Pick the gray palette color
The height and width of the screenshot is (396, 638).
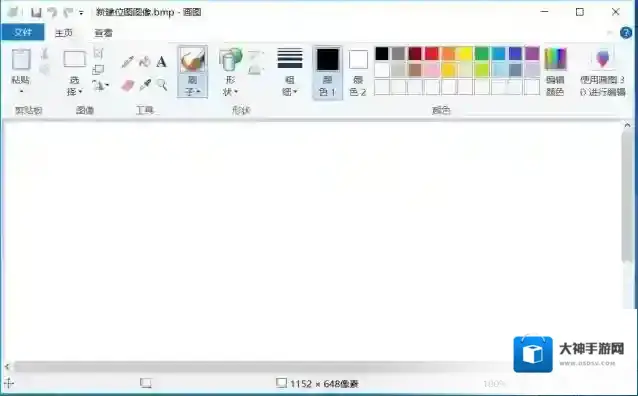point(398,53)
